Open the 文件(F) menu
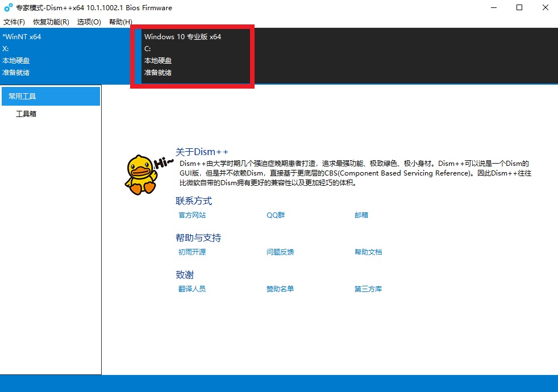The height and width of the screenshot is (392, 558). [x=14, y=22]
